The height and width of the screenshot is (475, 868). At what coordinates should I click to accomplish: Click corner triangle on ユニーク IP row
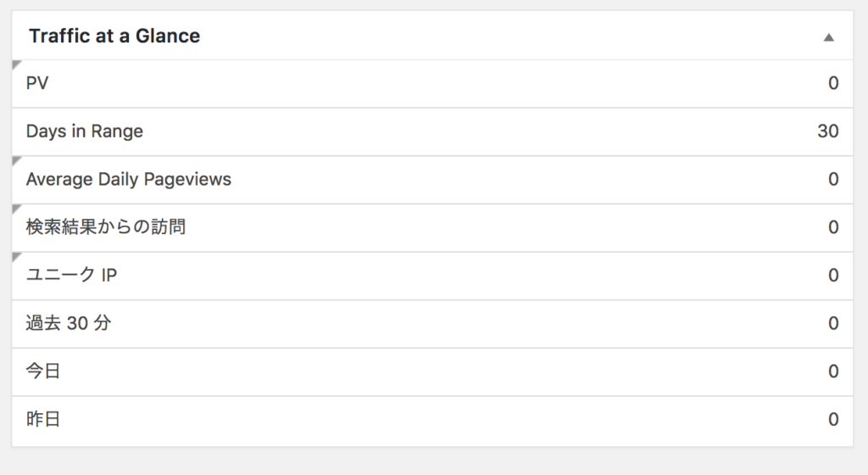(16, 256)
